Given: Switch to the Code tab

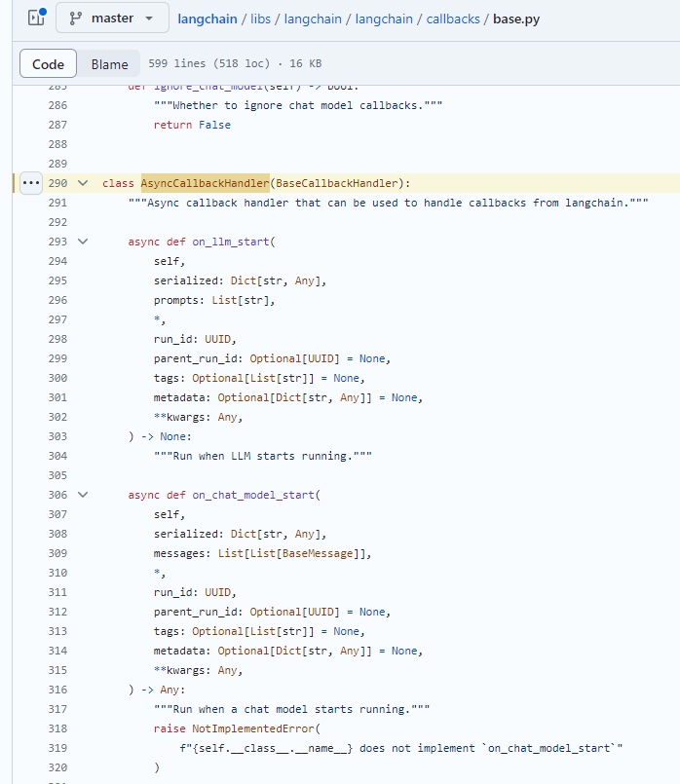Looking at the screenshot, I should (x=48, y=64).
